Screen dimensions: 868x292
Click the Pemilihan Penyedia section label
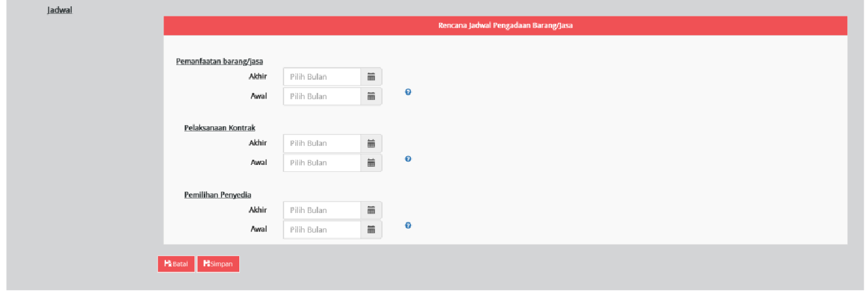(217, 195)
